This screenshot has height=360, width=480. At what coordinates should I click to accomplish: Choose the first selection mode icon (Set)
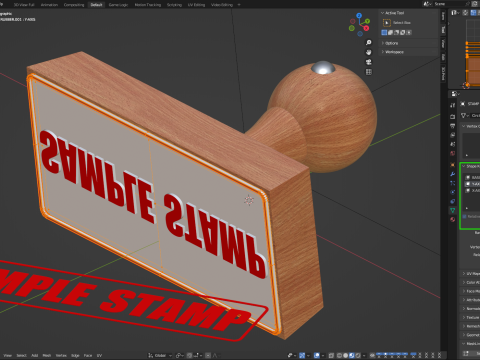(x=384, y=32)
